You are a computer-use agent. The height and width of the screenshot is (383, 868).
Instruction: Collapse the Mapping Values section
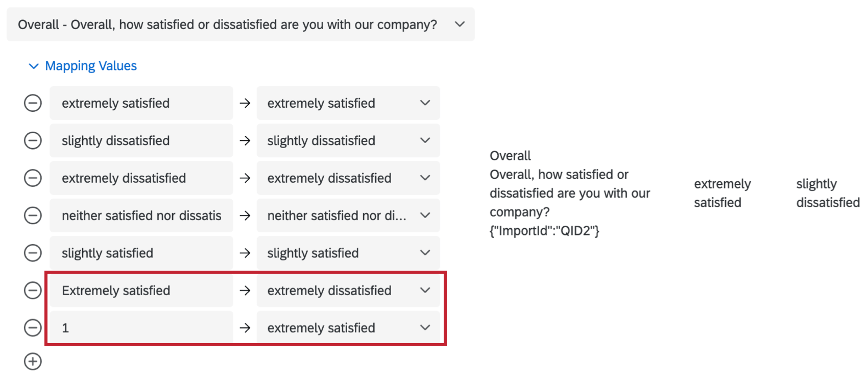click(34, 66)
